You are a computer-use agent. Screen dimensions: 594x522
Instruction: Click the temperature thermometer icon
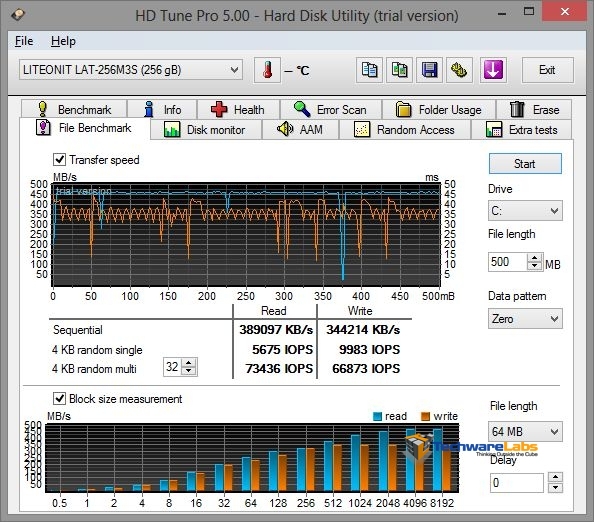coord(267,70)
